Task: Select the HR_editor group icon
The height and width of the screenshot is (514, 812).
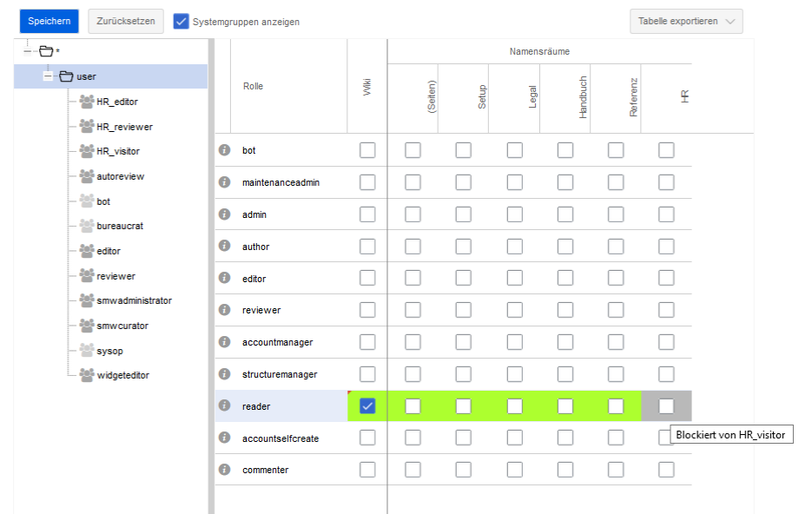Action: click(x=87, y=102)
